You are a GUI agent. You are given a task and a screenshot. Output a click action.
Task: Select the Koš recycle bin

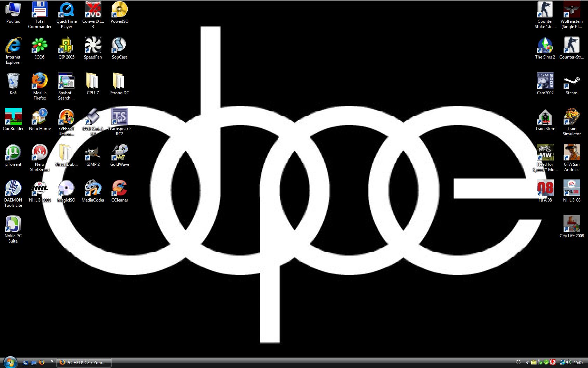pos(13,84)
